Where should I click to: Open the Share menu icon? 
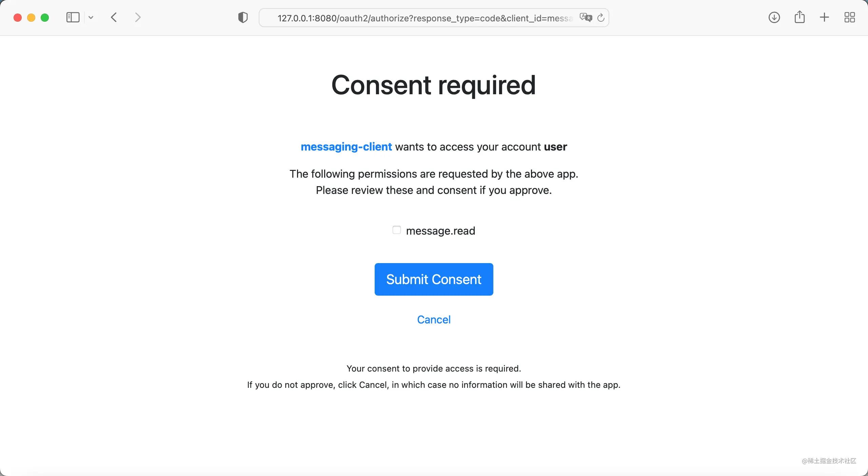800,17
